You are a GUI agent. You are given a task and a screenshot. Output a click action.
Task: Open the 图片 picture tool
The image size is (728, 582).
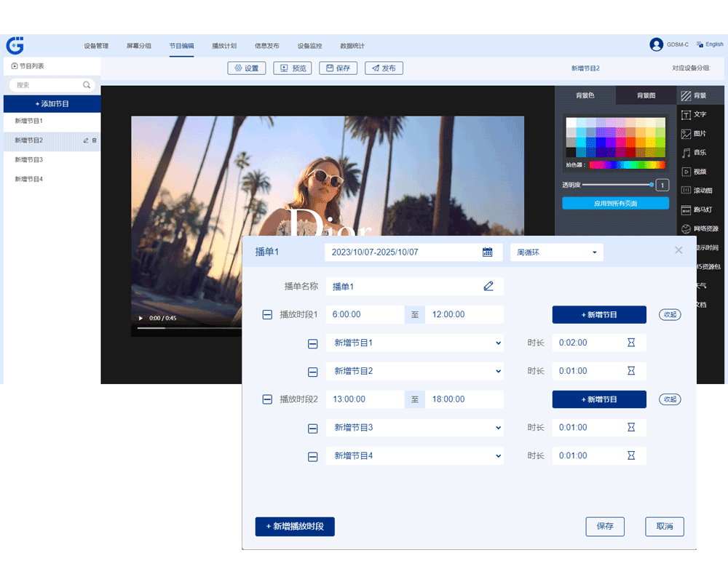(x=686, y=134)
